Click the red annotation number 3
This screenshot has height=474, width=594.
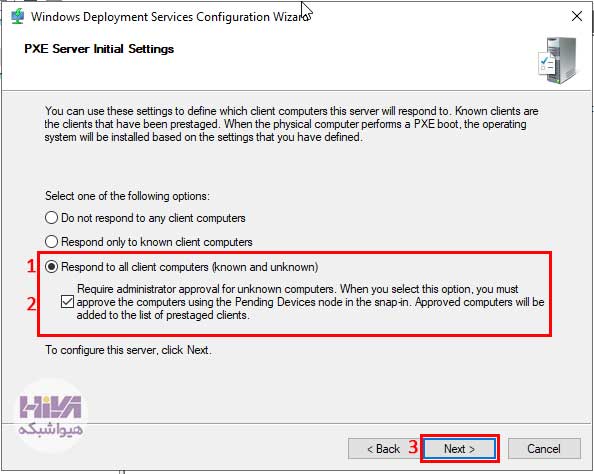pyautogui.click(x=413, y=447)
